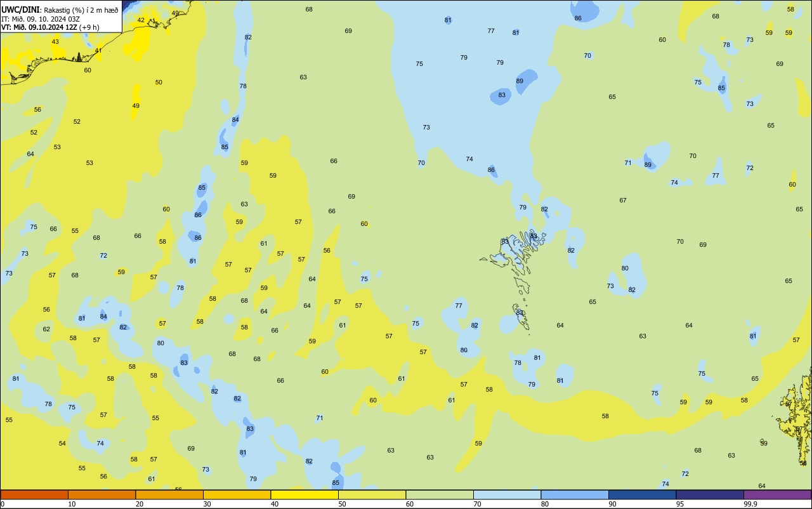This screenshot has height=509, width=812.
Task: Click the humidity value 54 on the map
Action: click(62, 444)
